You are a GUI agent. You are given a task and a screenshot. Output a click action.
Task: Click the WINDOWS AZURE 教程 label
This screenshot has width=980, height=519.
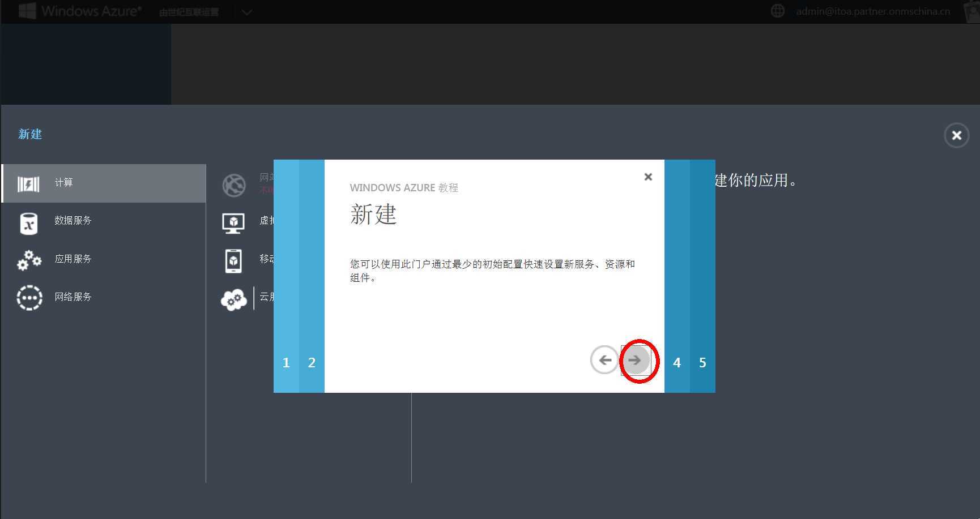404,188
